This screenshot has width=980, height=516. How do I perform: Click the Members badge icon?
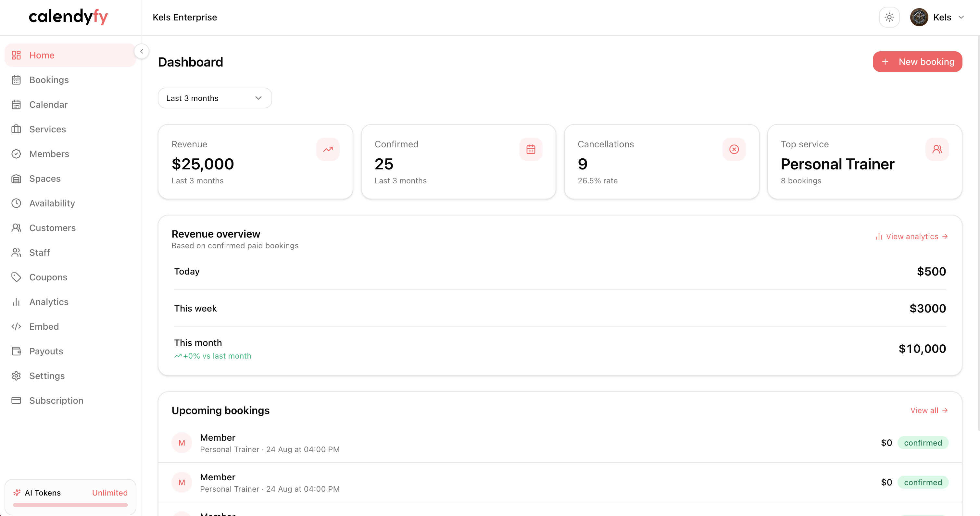(x=16, y=154)
